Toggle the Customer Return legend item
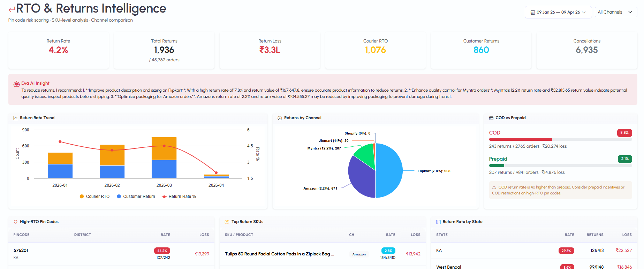The width and height of the screenshot is (644, 269). pos(136,197)
